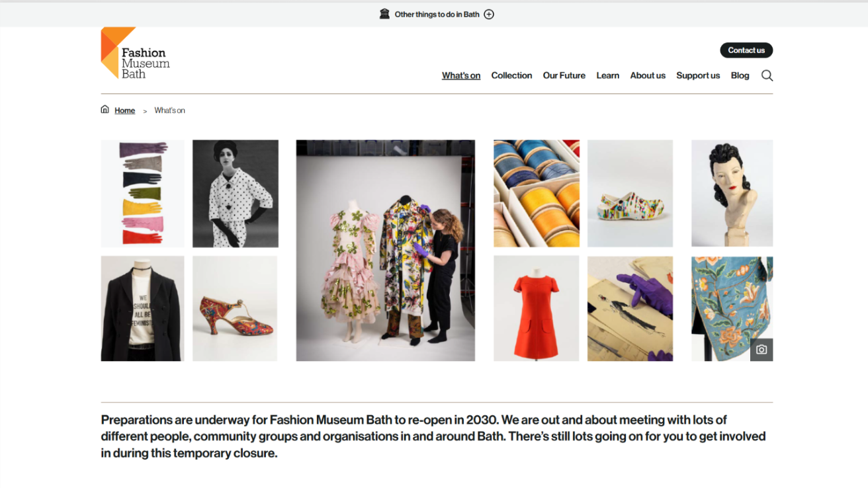The height and width of the screenshot is (488, 868).
Task: Follow the Home breadcrumb link
Action: [x=124, y=110]
